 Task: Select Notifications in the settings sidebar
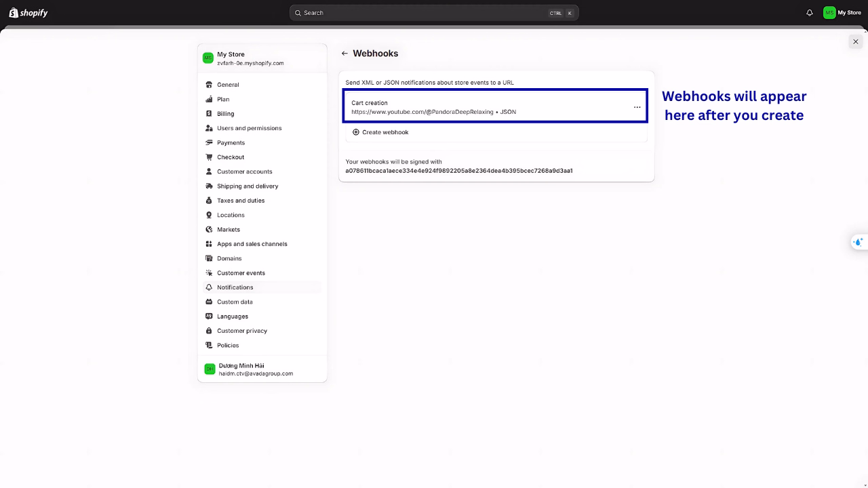262,287
